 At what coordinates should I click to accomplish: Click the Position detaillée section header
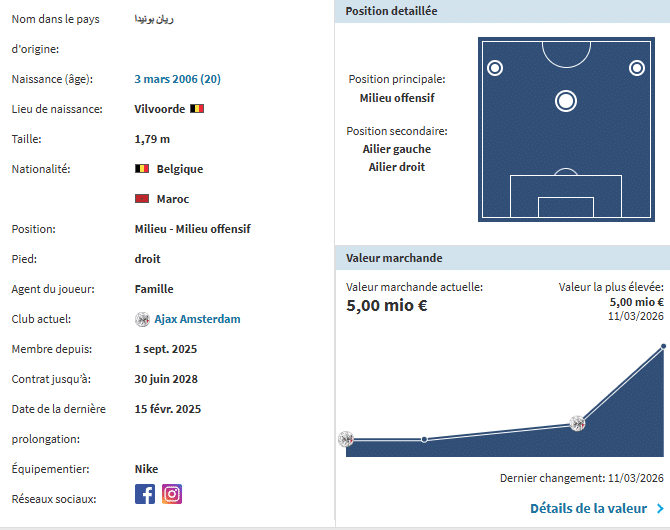(391, 11)
